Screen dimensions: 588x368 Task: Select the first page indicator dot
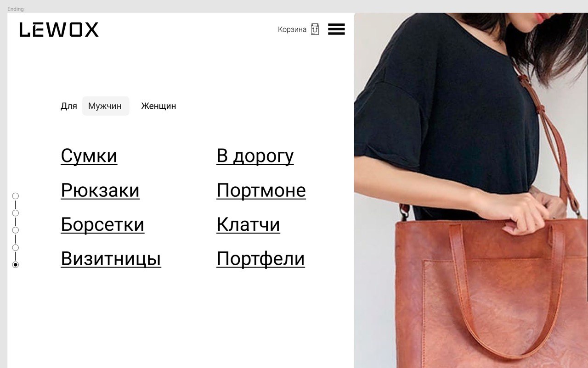[x=16, y=196]
